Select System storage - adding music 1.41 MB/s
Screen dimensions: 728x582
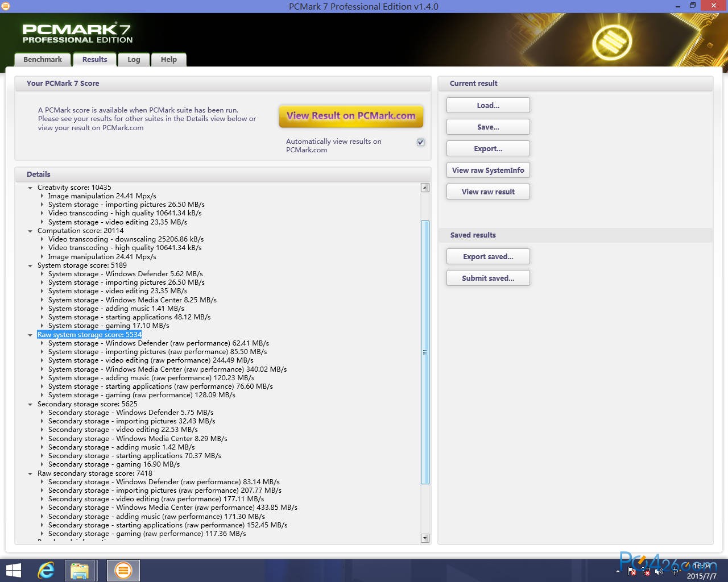pos(116,309)
